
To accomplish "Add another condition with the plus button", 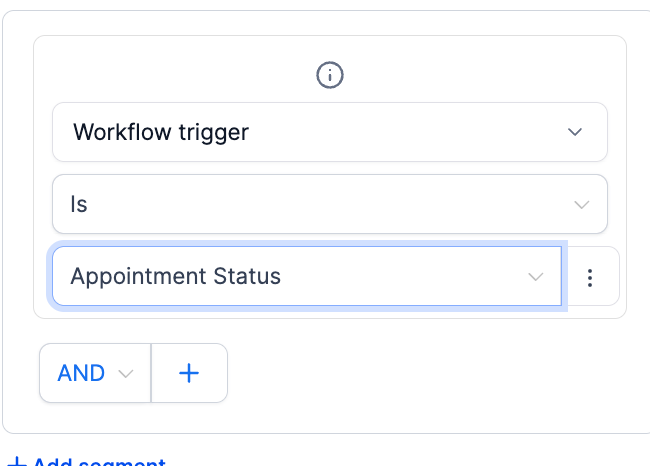I will [x=189, y=373].
